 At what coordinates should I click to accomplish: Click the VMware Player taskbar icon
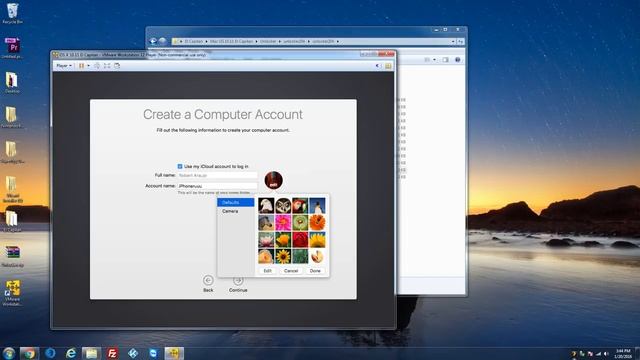click(174, 353)
